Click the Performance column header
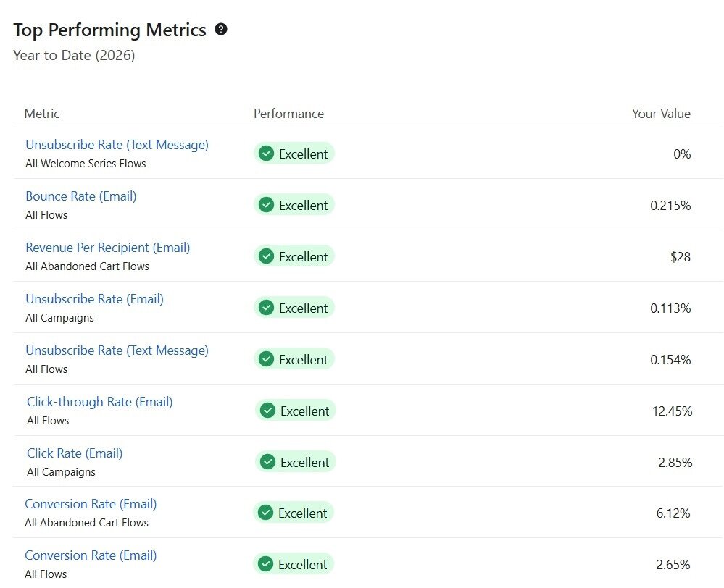Screen dimensions: 724x588 coord(289,114)
